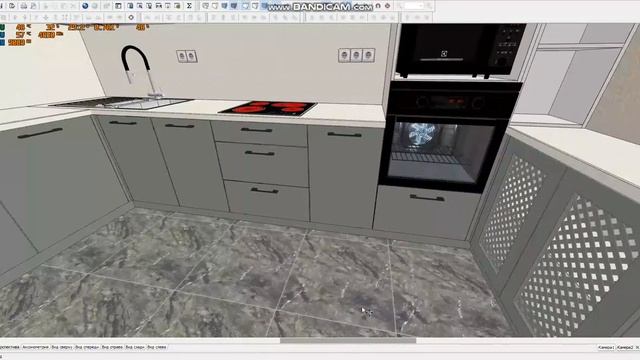640x360 pixels.
Task: Open the Вид справа tab
Action: (112, 347)
